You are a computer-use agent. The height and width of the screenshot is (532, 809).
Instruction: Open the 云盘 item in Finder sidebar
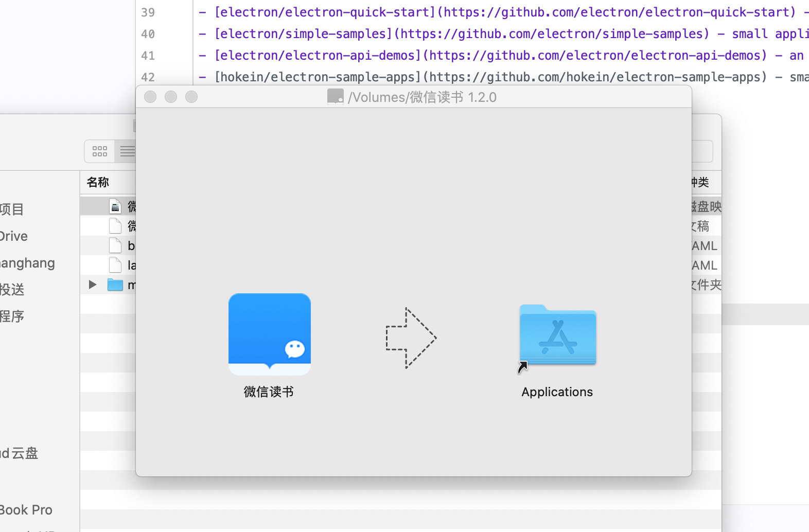tap(19, 453)
